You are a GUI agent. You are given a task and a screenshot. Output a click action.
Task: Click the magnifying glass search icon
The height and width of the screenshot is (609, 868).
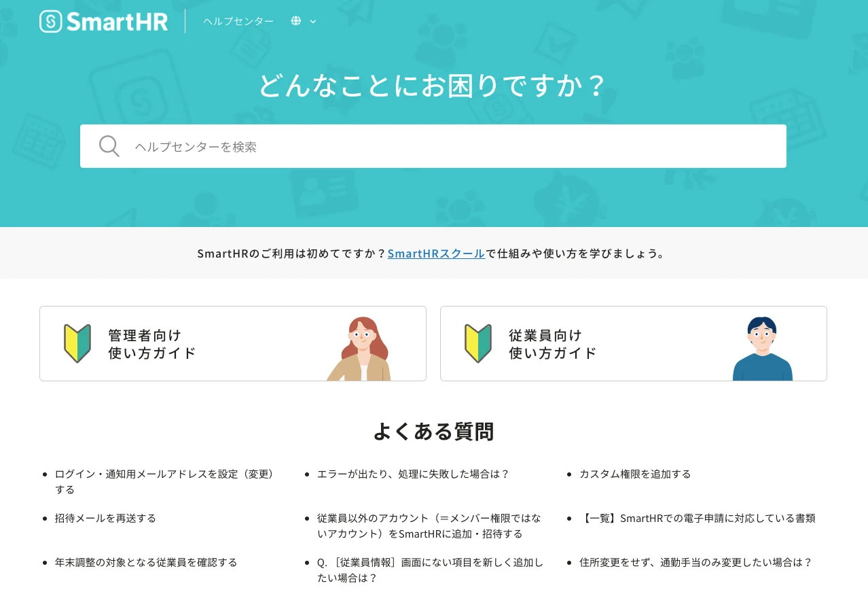pyautogui.click(x=109, y=146)
